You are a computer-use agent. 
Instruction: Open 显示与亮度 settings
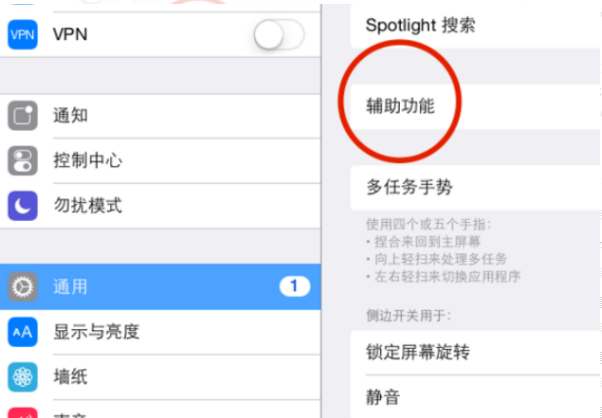[x=160, y=332]
